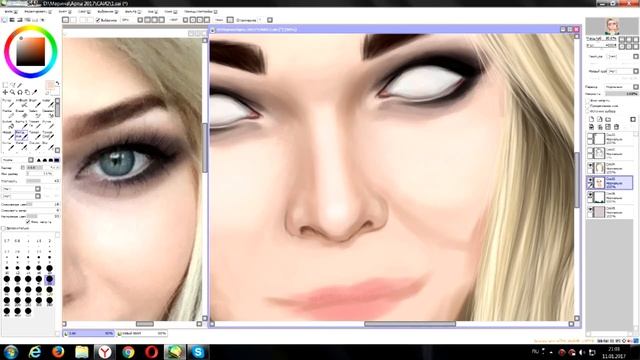This screenshot has height=360, width=640.
Task: Click the foreground color swatch
Action: 50,84
